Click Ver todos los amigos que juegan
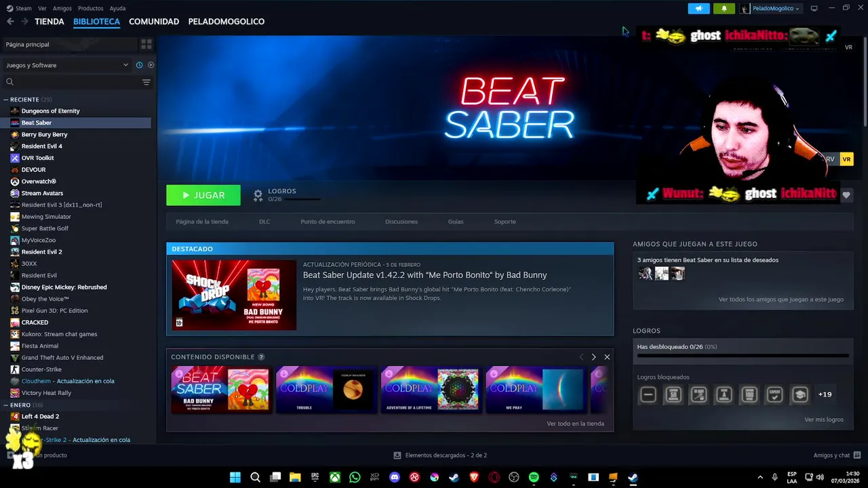The width and height of the screenshot is (868, 488). pyautogui.click(x=781, y=299)
